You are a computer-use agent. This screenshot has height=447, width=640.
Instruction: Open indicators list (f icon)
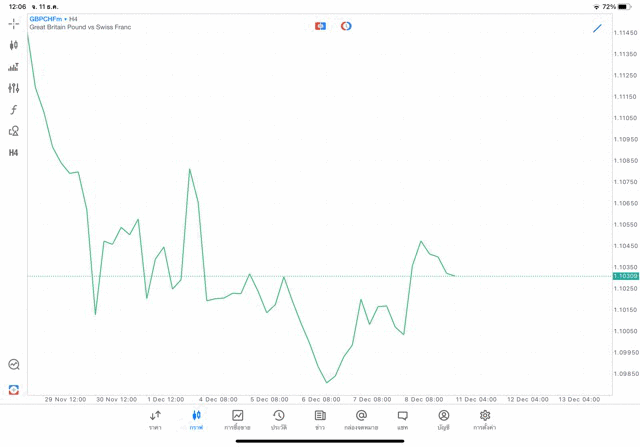coord(14,110)
